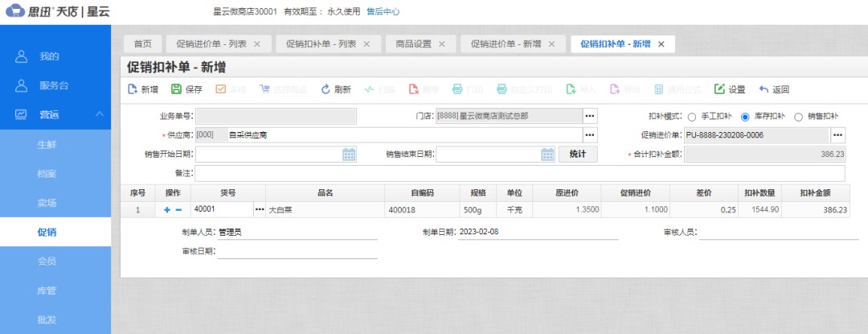Open 批发 in the sidebar
Screen dimensions: 868x334
pyautogui.click(x=55, y=320)
